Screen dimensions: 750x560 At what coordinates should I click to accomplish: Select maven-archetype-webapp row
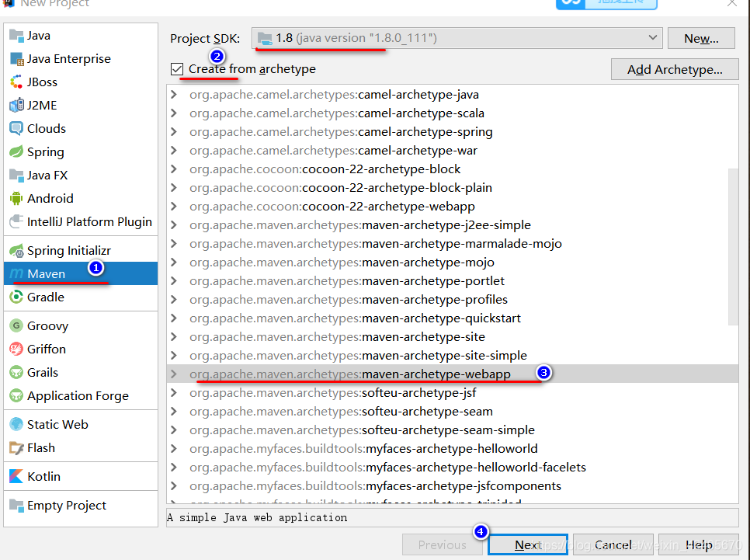point(452,374)
